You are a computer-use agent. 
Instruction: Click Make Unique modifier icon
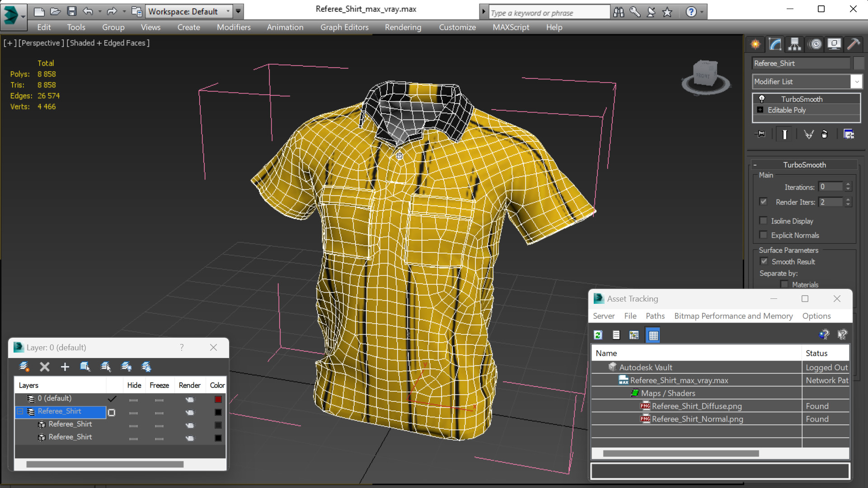808,134
